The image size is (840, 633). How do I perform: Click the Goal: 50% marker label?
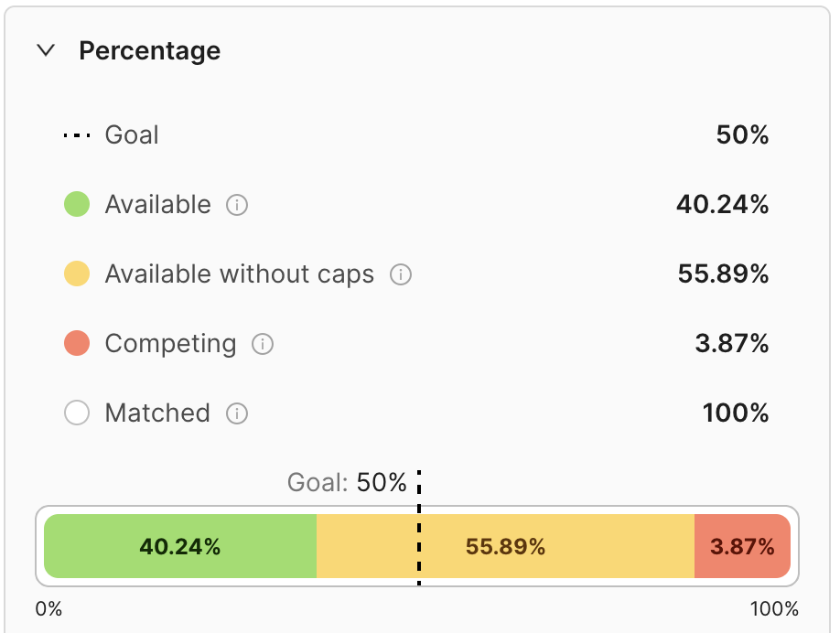(347, 482)
